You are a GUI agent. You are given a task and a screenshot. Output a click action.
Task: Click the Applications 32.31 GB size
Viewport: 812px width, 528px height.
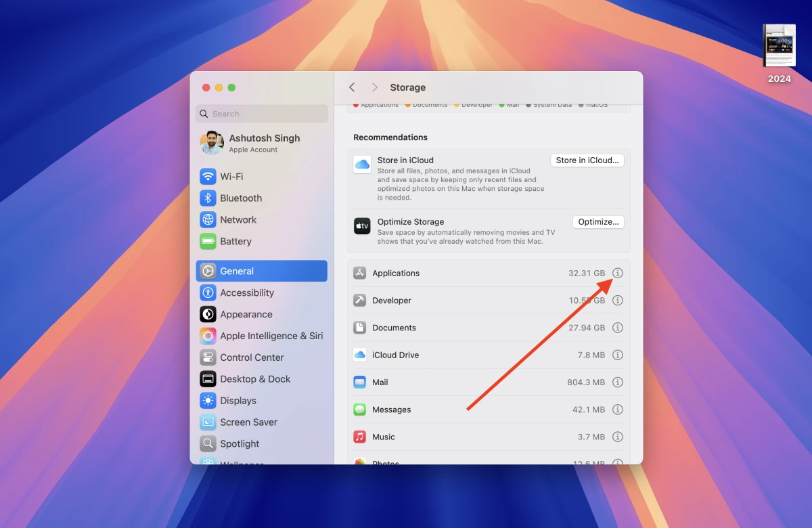point(587,273)
